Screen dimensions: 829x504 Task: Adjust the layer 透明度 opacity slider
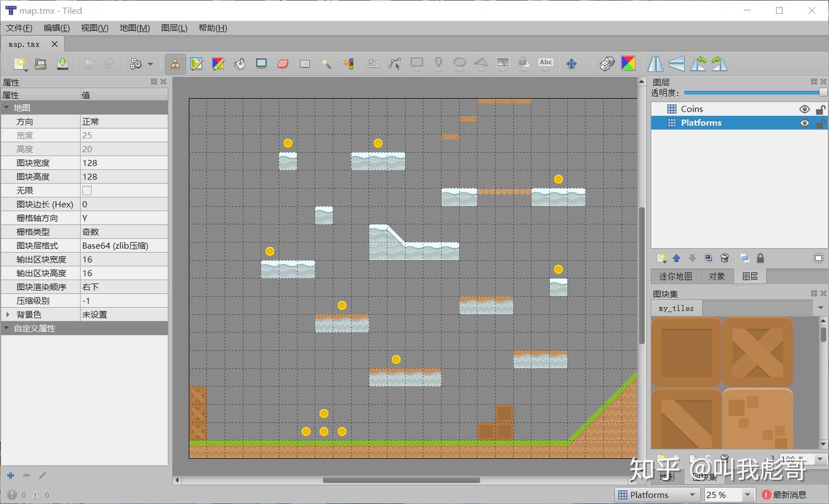pyautogui.click(x=755, y=93)
